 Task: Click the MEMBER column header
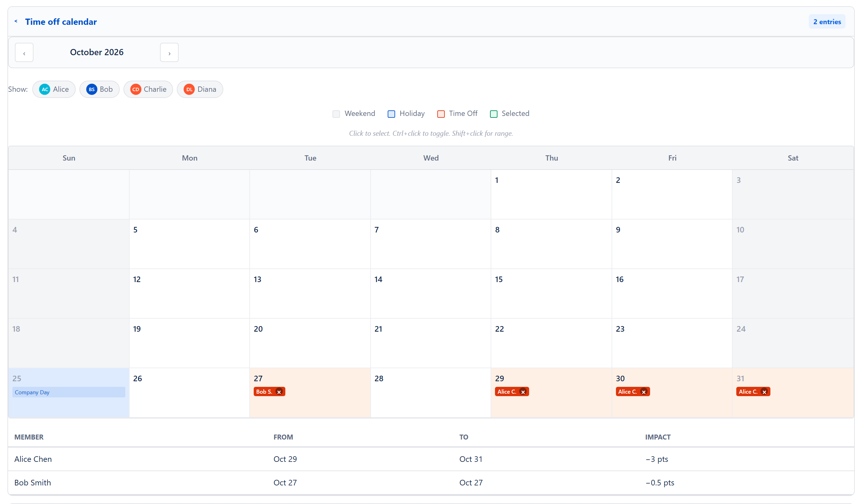coord(29,437)
